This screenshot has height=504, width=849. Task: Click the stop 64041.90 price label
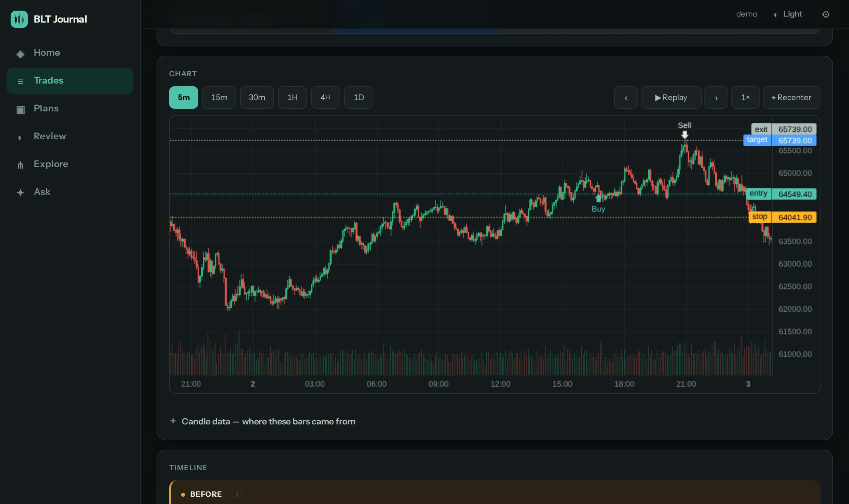click(782, 218)
